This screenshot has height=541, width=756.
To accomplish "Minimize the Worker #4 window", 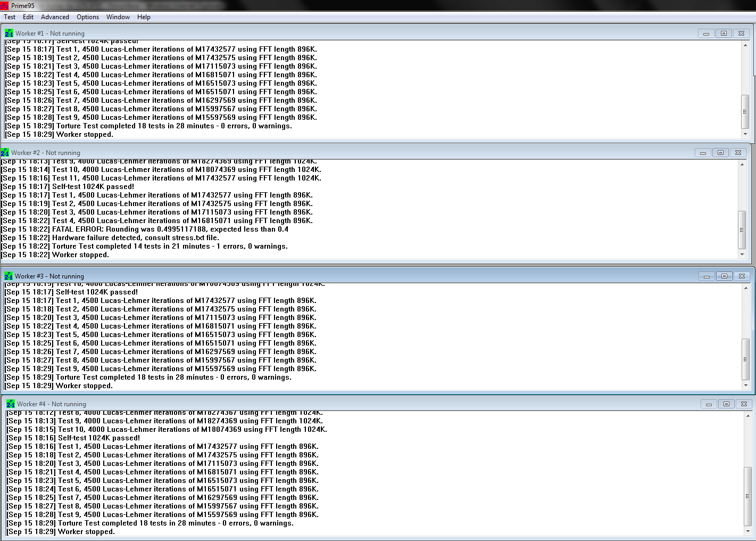I will [709, 404].
